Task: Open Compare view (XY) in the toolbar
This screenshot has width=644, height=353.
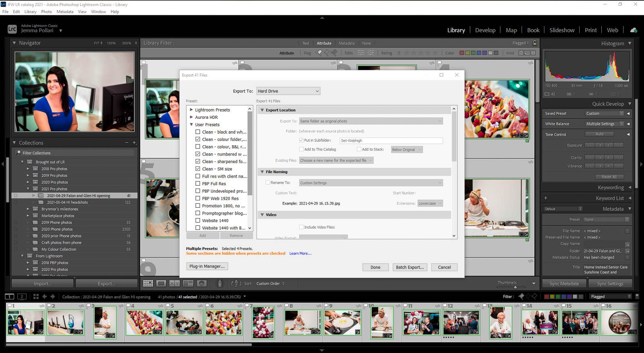Action: pyautogui.click(x=174, y=283)
